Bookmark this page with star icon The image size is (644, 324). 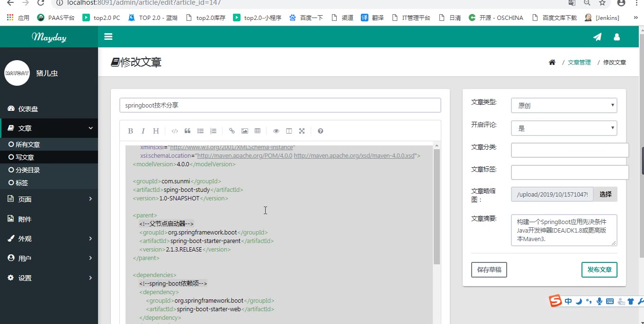point(602,3)
